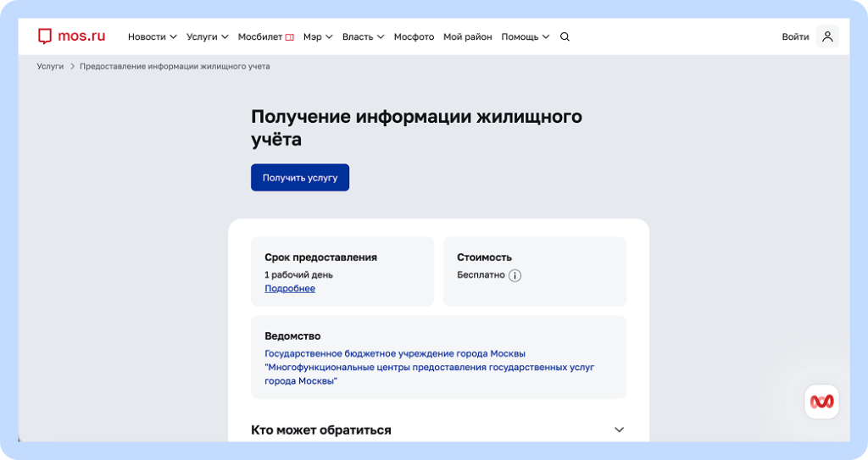Click the Получение информации жилищного учёта title

coord(416,127)
